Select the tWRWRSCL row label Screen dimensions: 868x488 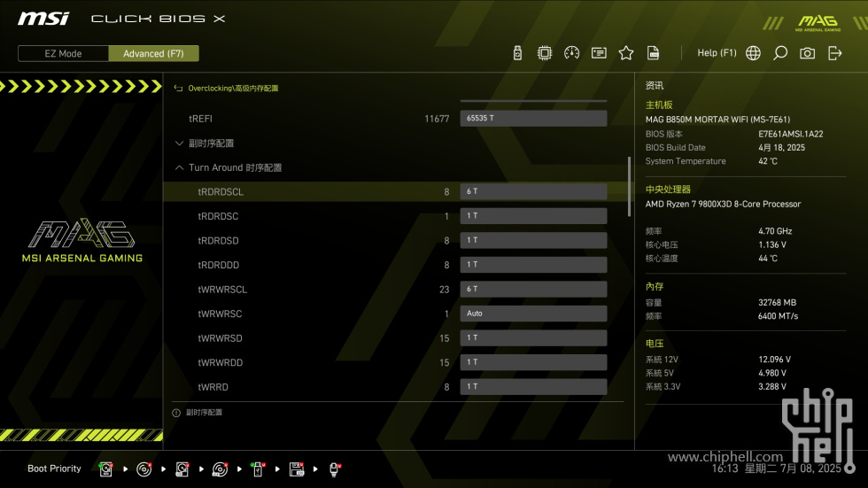pos(222,290)
